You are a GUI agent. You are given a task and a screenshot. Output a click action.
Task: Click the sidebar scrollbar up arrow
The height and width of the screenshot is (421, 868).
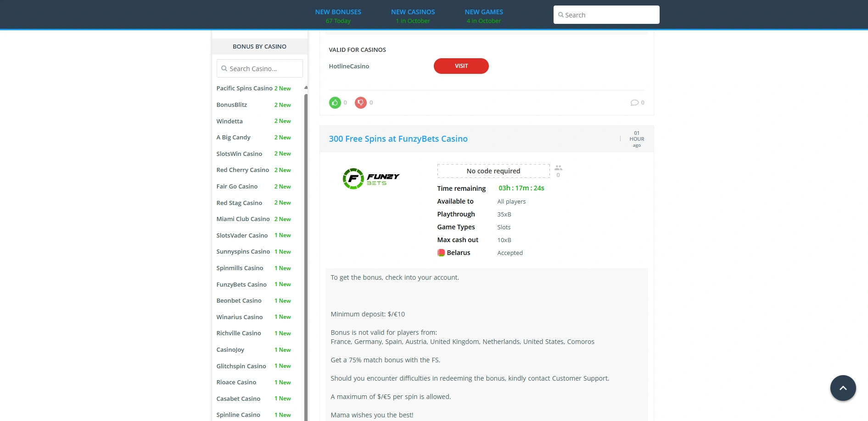[306, 88]
